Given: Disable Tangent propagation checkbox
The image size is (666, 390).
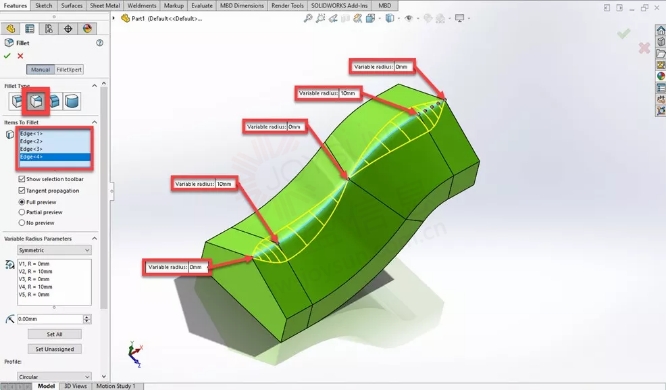Looking at the screenshot, I should (x=22, y=190).
